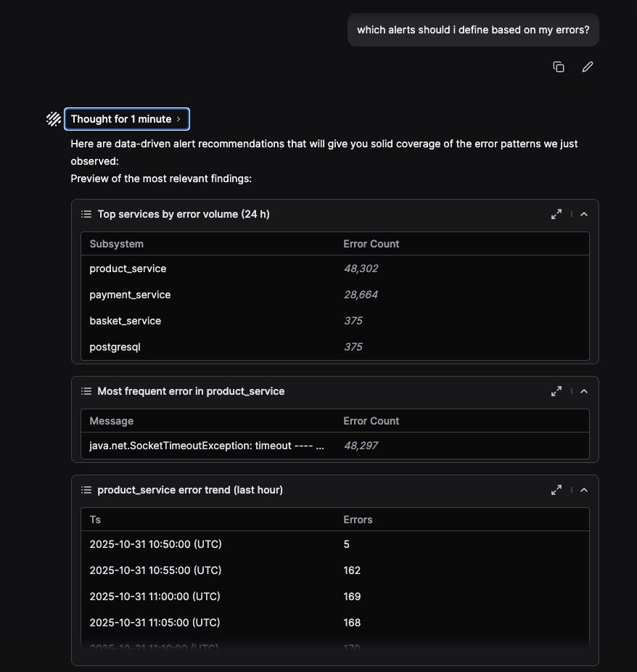
Task: Select the 10:55:00 UTC timestamp row
Action: coord(155,570)
